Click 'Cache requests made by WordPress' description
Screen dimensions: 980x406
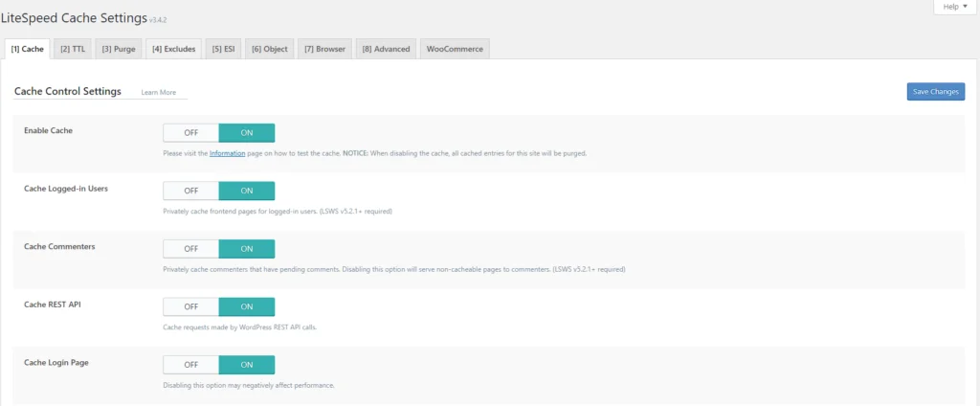240,327
